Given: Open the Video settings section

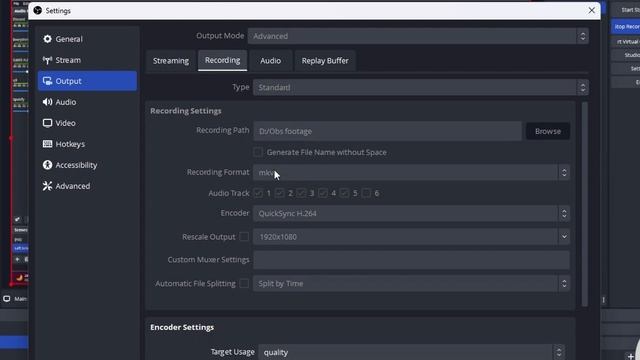Looking at the screenshot, I should point(87,123).
